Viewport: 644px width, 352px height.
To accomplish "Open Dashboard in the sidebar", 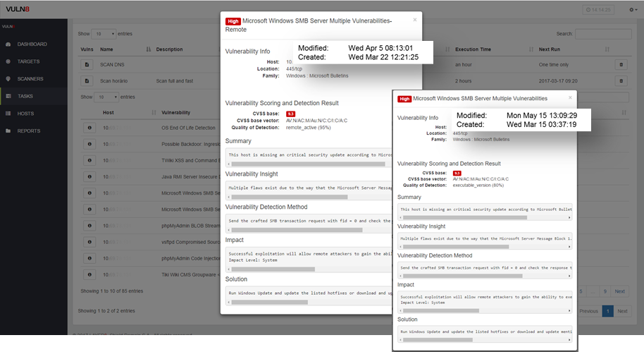I will coord(32,44).
